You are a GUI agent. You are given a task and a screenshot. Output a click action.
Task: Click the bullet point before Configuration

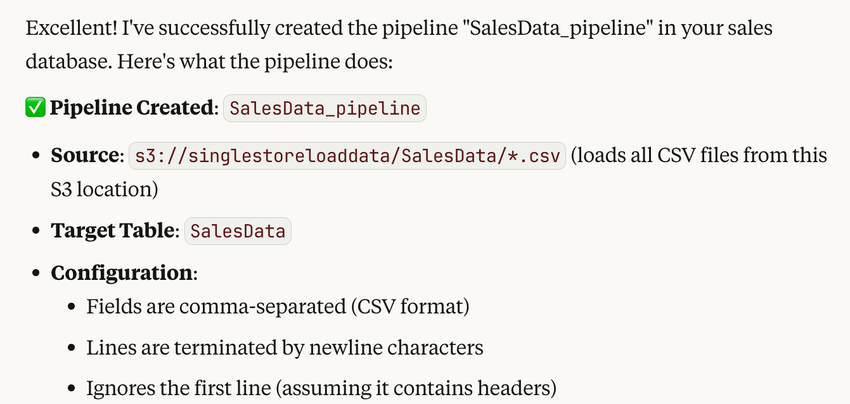[x=35, y=274]
